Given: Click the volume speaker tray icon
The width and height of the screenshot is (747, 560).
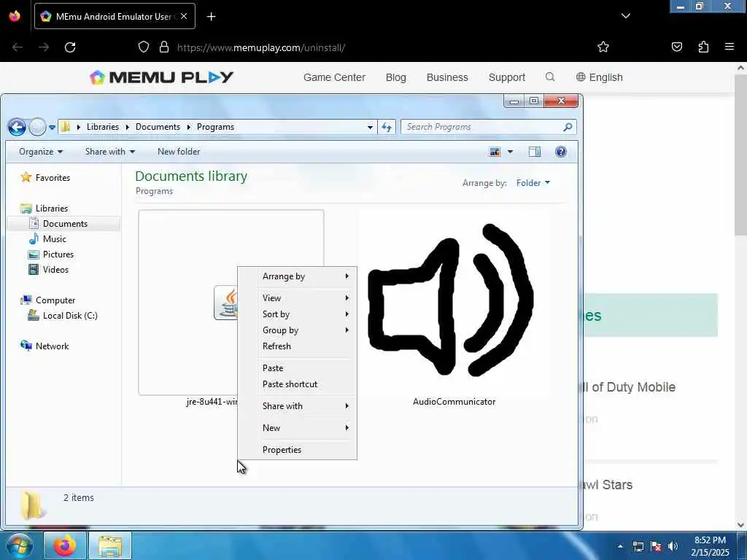Looking at the screenshot, I should click(673, 547).
